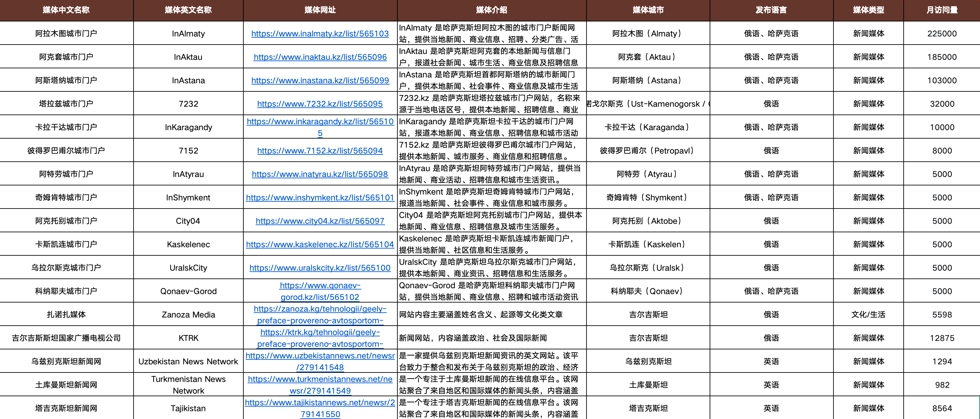This screenshot has height=419, width=980.
Task: Click the monthly visits cell 225000
Action: (942, 34)
